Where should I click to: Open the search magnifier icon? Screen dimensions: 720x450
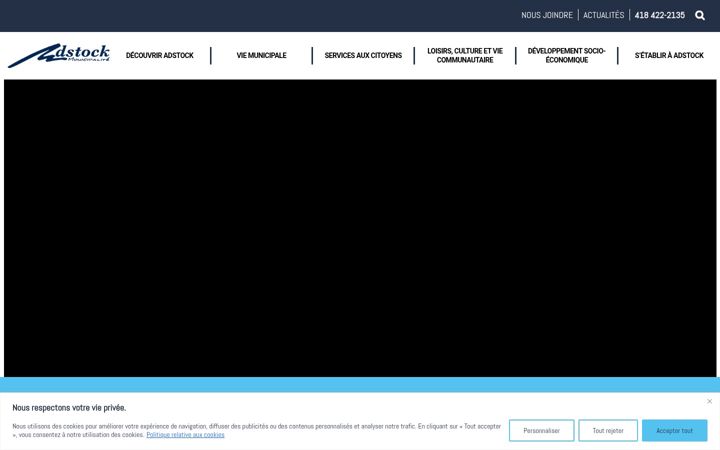[x=700, y=15]
